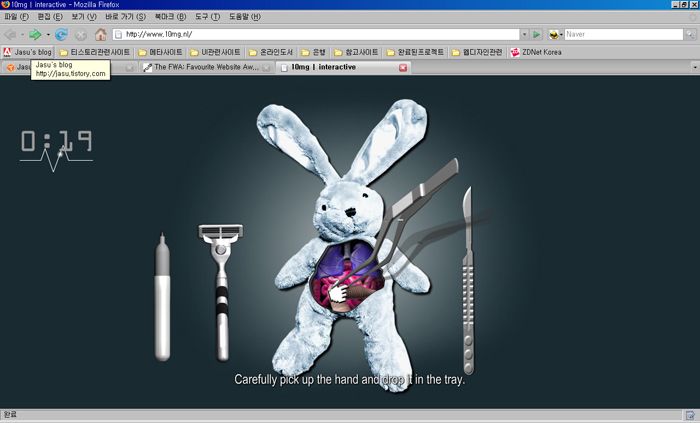The width and height of the screenshot is (700, 423).
Task: Open the 웹디자인관련 bookmark folder
Action: 477,52
